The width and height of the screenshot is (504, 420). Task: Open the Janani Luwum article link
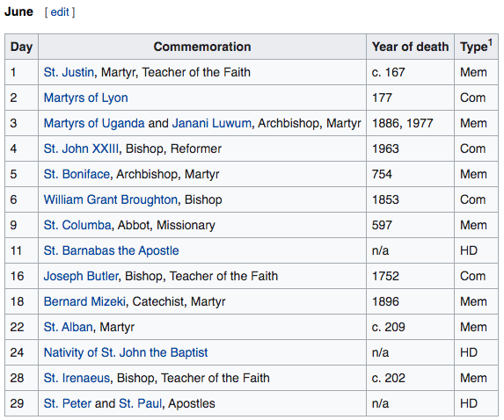211,123
